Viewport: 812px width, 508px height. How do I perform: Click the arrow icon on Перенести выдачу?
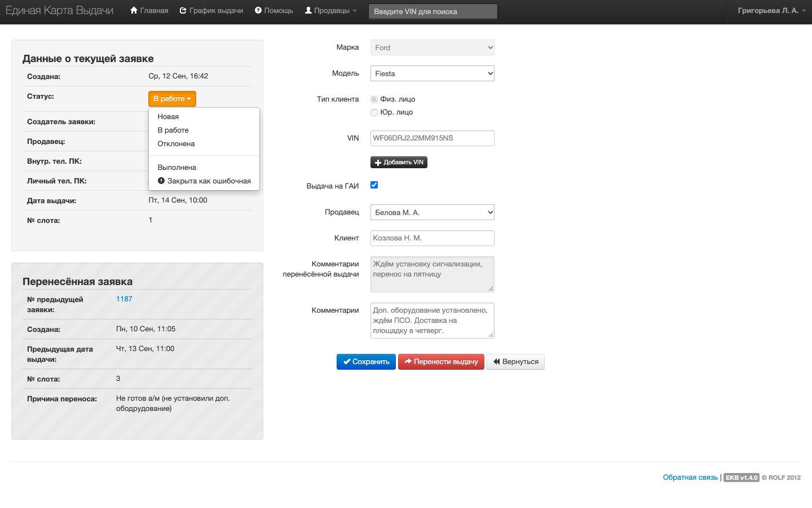pyautogui.click(x=408, y=362)
